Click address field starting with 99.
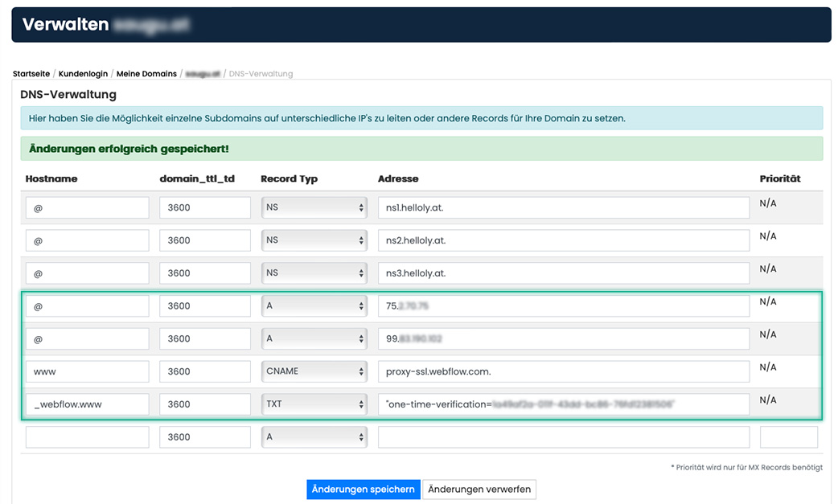Image resolution: width=838 pixels, height=504 pixels. tap(564, 338)
